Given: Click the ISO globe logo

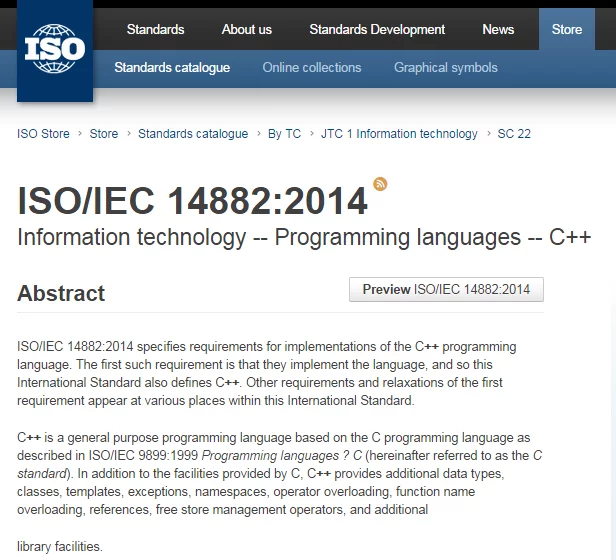Looking at the screenshot, I should (x=55, y=49).
